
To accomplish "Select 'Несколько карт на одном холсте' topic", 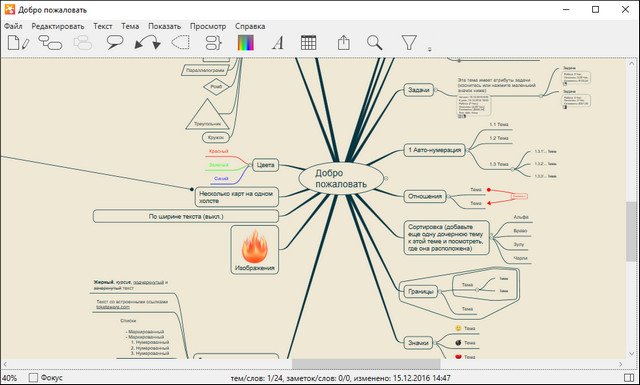I will pyautogui.click(x=237, y=197).
